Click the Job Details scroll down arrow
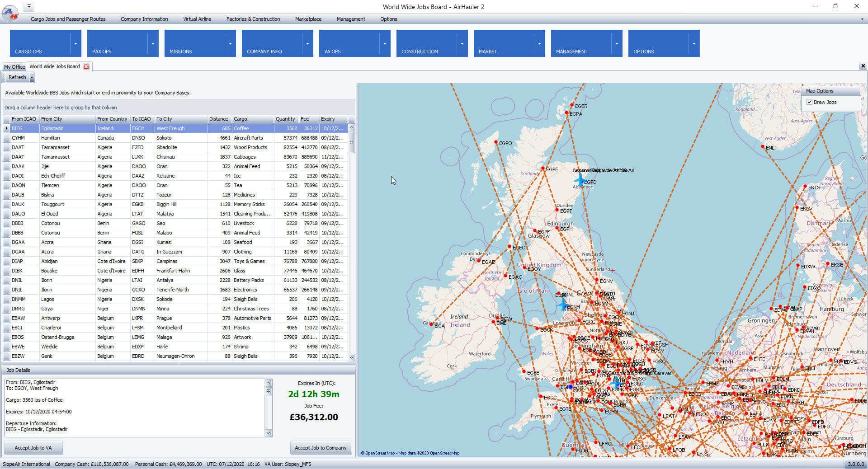 [268, 433]
